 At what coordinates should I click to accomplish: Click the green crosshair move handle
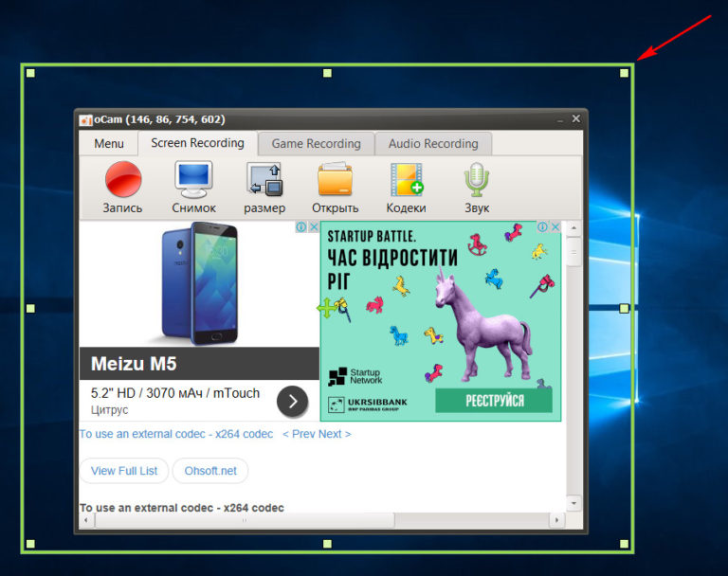coord(326,308)
